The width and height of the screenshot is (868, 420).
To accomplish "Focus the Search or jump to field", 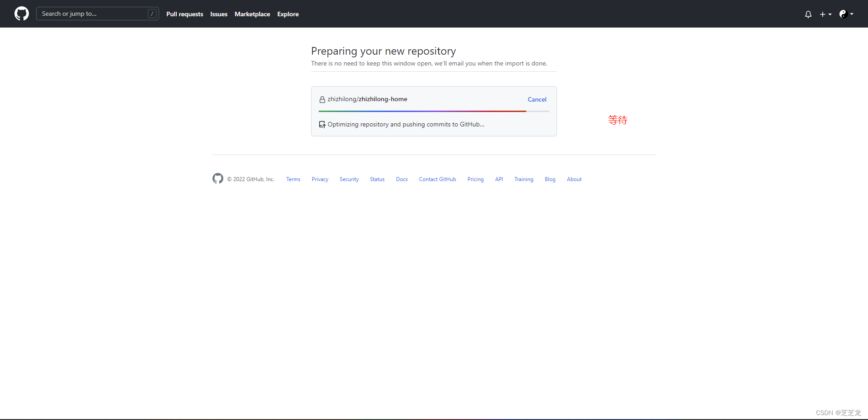I will click(98, 14).
